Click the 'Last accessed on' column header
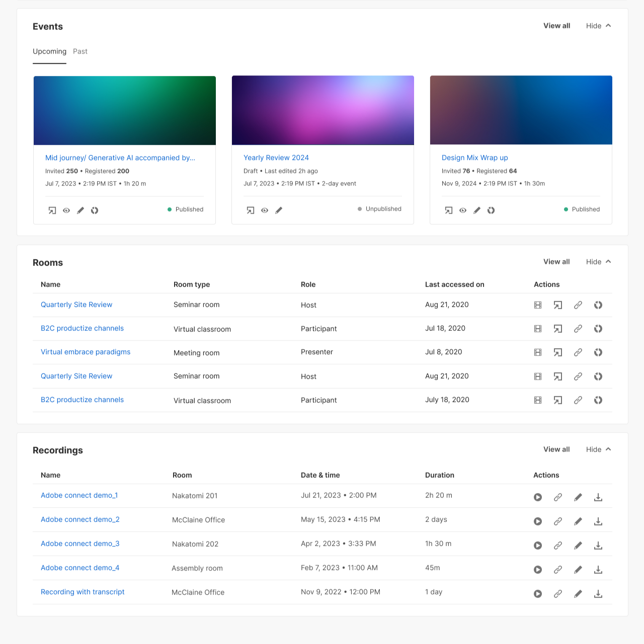The width and height of the screenshot is (644, 644). coord(455,284)
